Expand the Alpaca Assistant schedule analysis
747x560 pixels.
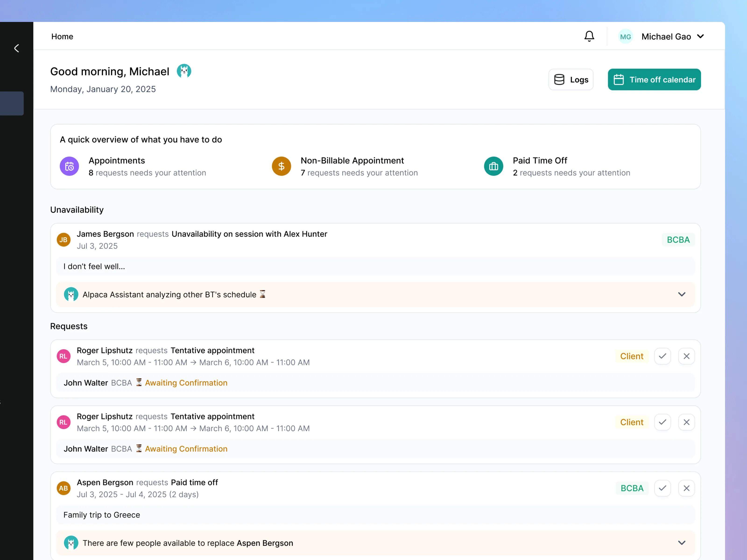click(x=681, y=294)
